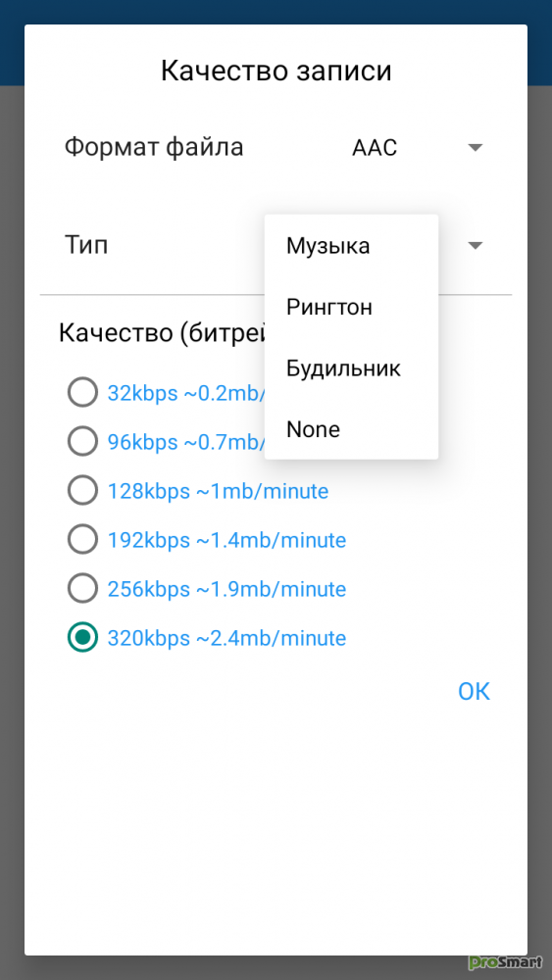The width and height of the screenshot is (552, 980).
Task: Open the file format dropdown arrow
Action: [x=476, y=148]
